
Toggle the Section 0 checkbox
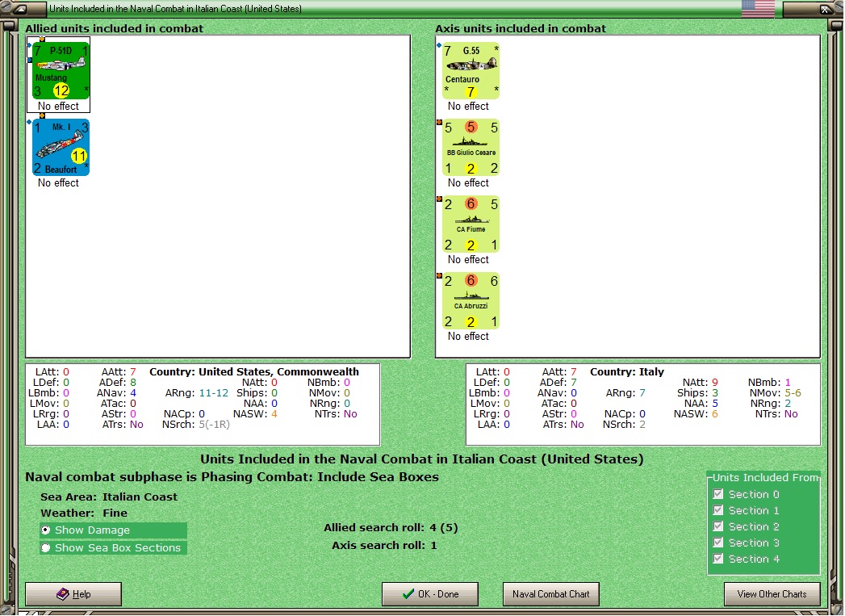717,494
